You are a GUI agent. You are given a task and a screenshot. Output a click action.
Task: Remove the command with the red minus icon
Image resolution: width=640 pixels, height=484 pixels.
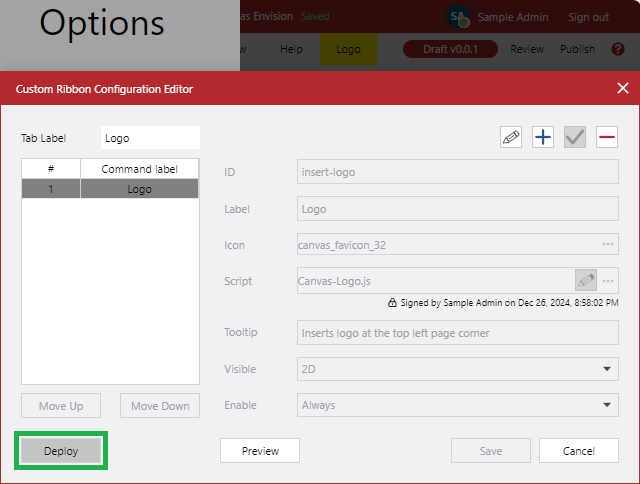click(607, 138)
